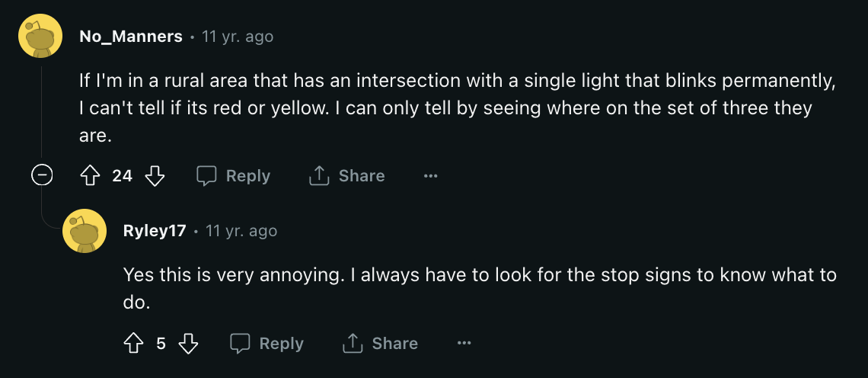Collapse the No_Manners comment thread
This screenshot has width=868, height=378.
42,176
